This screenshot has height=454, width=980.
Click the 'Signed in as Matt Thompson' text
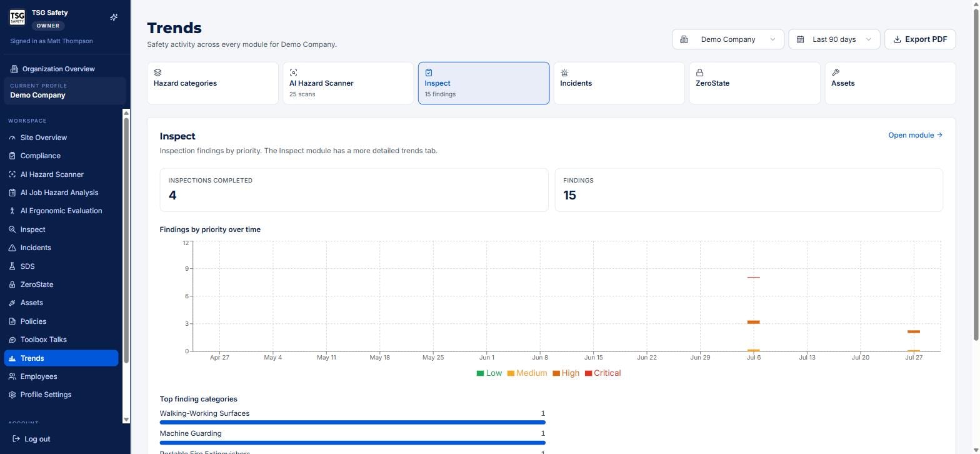click(x=51, y=41)
